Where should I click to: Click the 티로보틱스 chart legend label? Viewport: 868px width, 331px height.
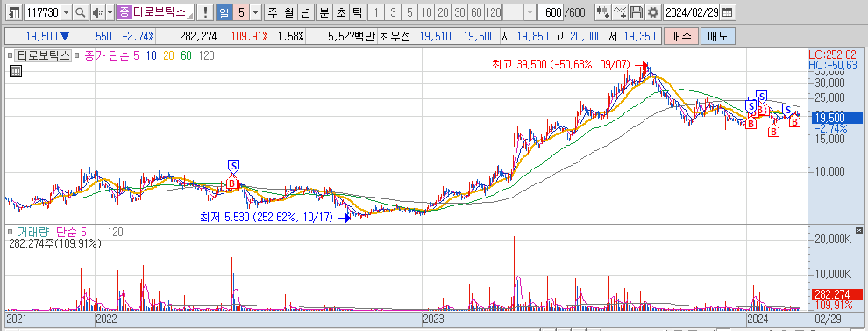(x=43, y=55)
